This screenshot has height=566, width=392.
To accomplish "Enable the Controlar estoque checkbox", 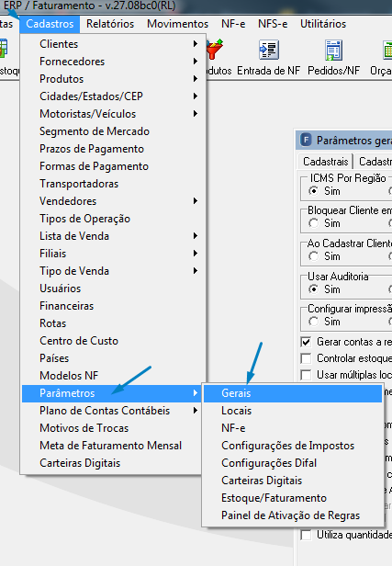I will pyautogui.click(x=306, y=358).
